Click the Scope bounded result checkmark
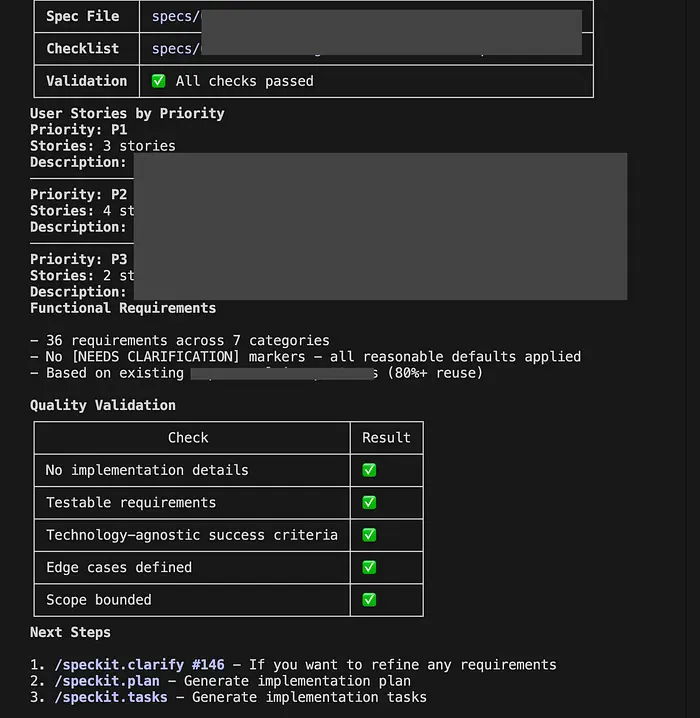 point(369,600)
